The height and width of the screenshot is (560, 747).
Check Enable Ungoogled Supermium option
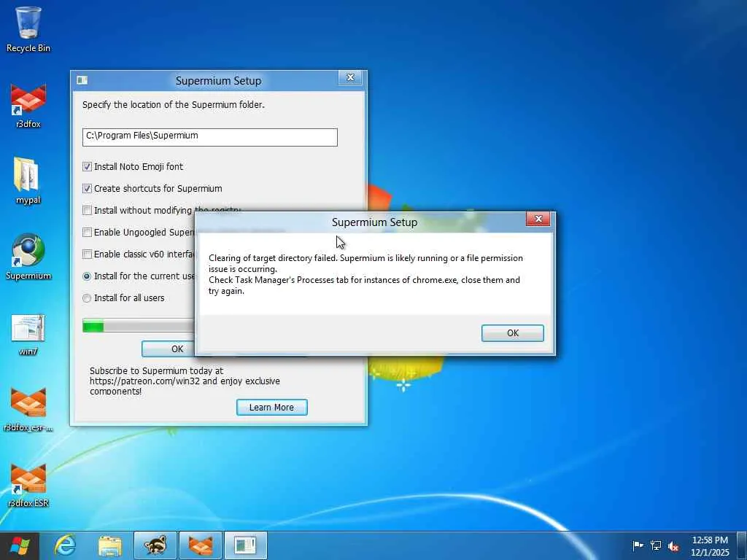(87, 233)
